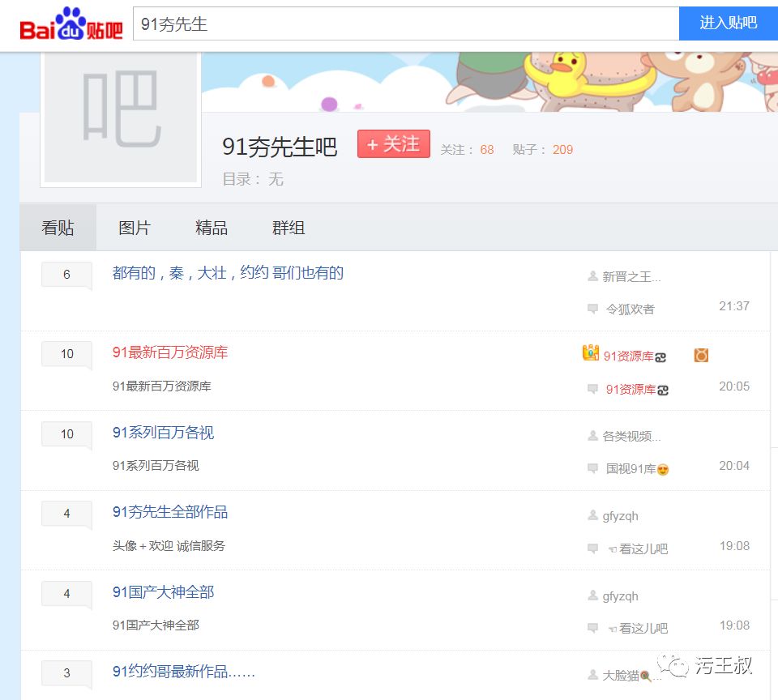Image resolution: width=778 pixels, height=700 pixels.
Task: Click the forum title 91夯先生吧
Action: (x=280, y=147)
